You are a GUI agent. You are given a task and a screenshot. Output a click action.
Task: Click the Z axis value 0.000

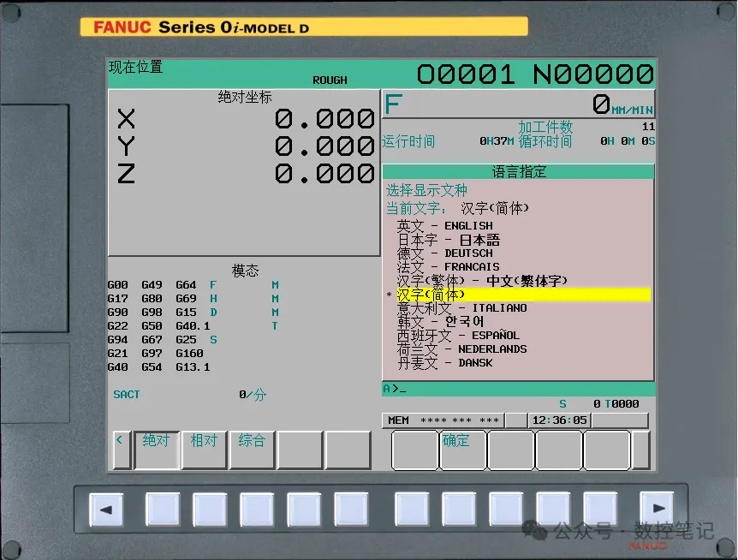click(324, 174)
